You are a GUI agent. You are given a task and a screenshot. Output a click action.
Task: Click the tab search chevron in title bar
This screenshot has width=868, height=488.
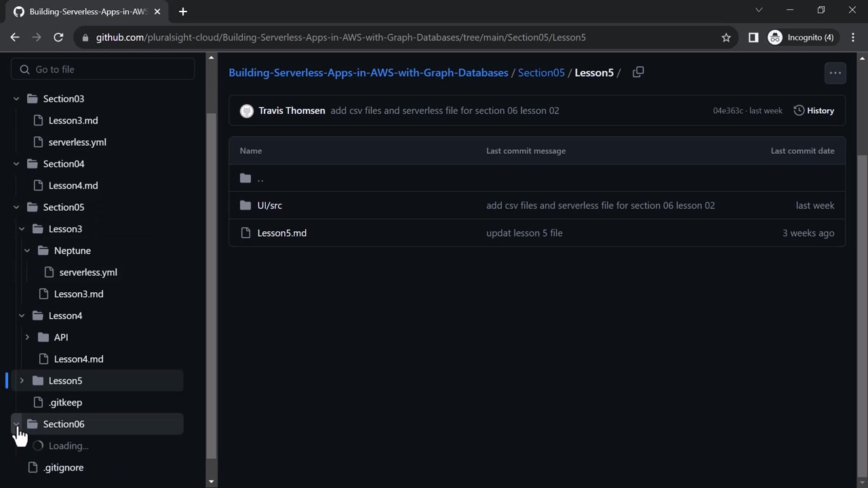[x=759, y=10]
